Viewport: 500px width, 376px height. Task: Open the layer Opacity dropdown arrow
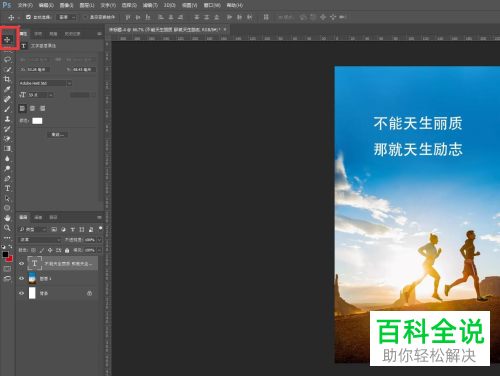click(x=100, y=240)
